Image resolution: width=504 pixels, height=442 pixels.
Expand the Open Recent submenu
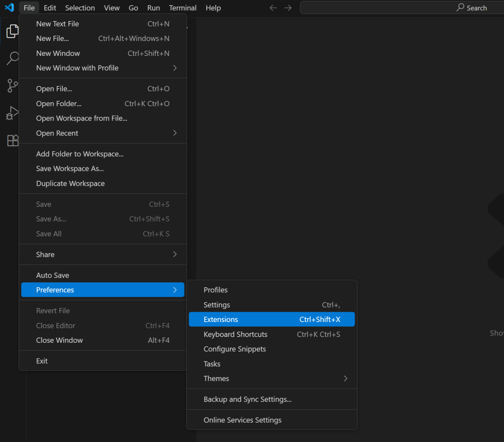103,133
